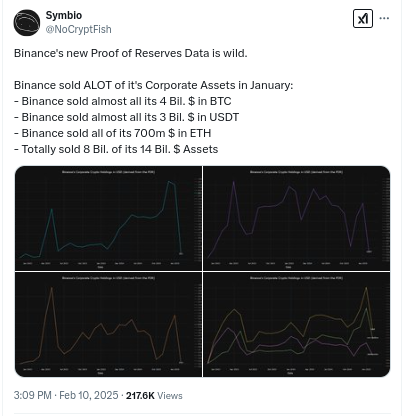404x416 pixels.
Task: Click the legend labels in the multi-line chart
Action: click(x=372, y=341)
